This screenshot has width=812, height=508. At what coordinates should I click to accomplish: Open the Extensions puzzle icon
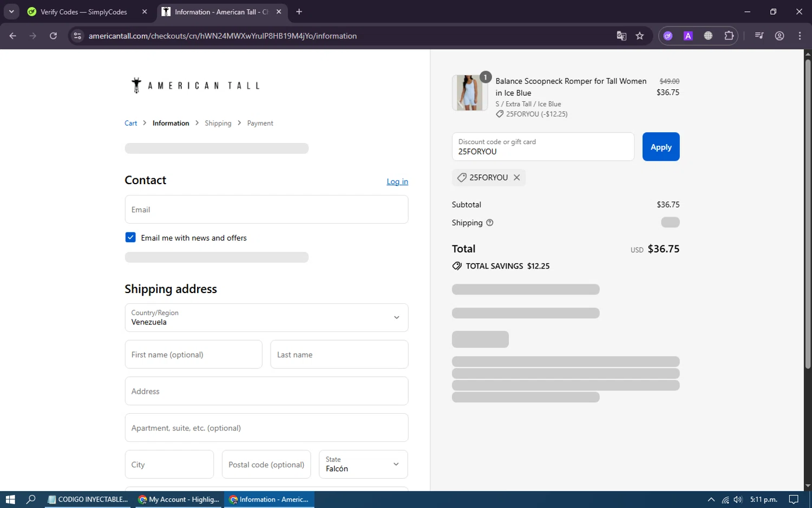[x=729, y=36]
